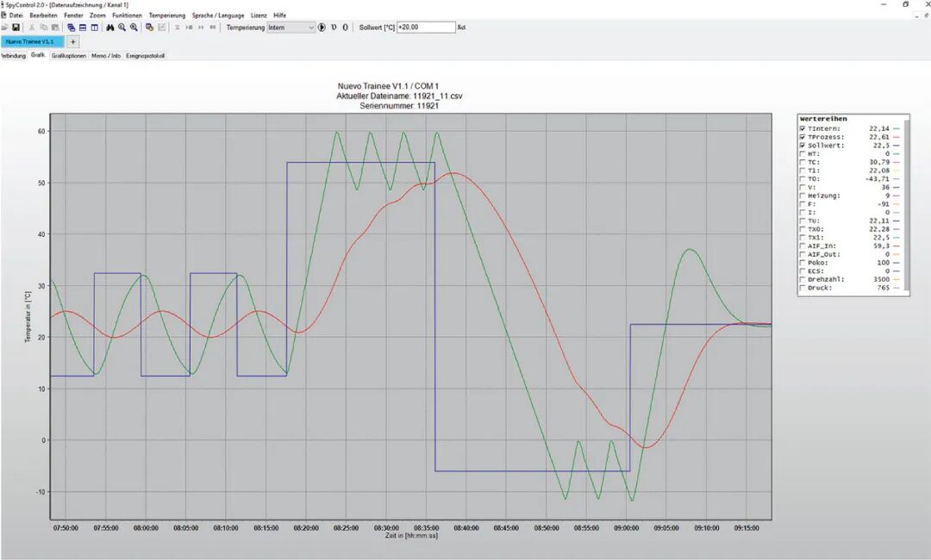Open the Zoom menu

[x=97, y=16]
